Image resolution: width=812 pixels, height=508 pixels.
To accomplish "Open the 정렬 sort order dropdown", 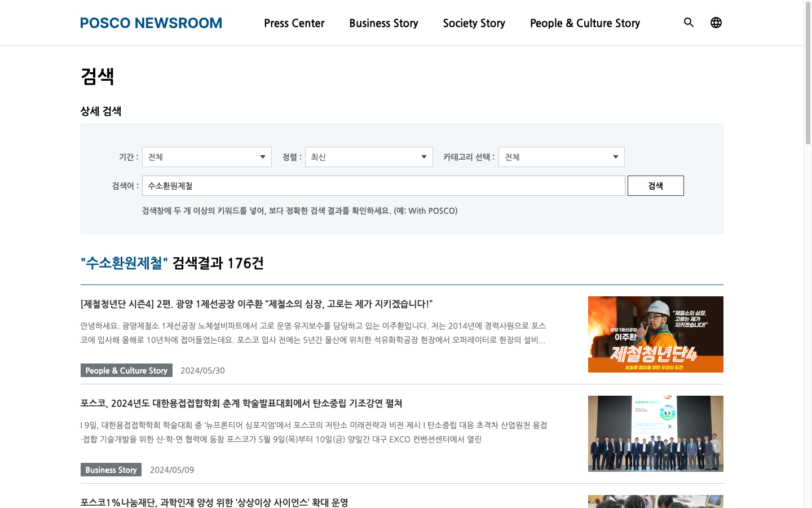I will click(369, 157).
